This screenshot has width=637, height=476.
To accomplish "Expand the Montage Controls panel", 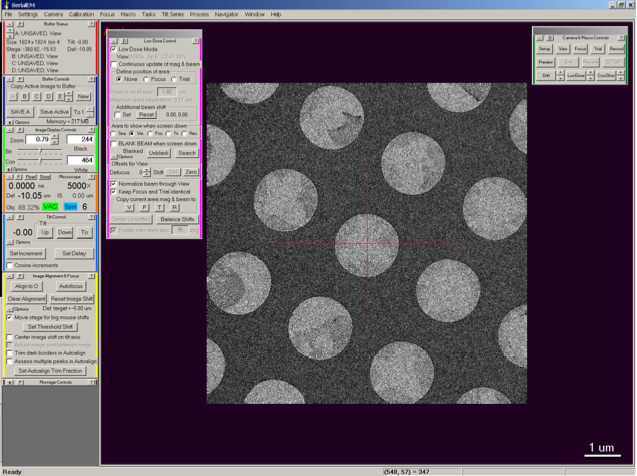I will (10, 382).
